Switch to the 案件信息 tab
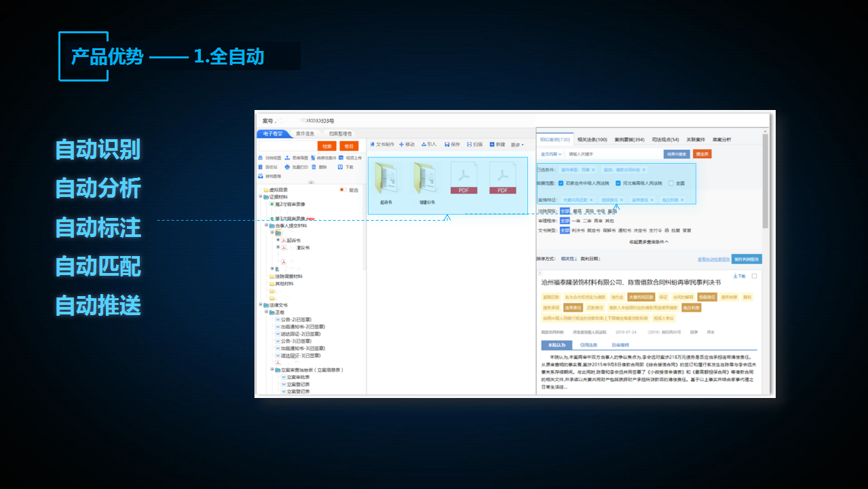 pyautogui.click(x=305, y=134)
